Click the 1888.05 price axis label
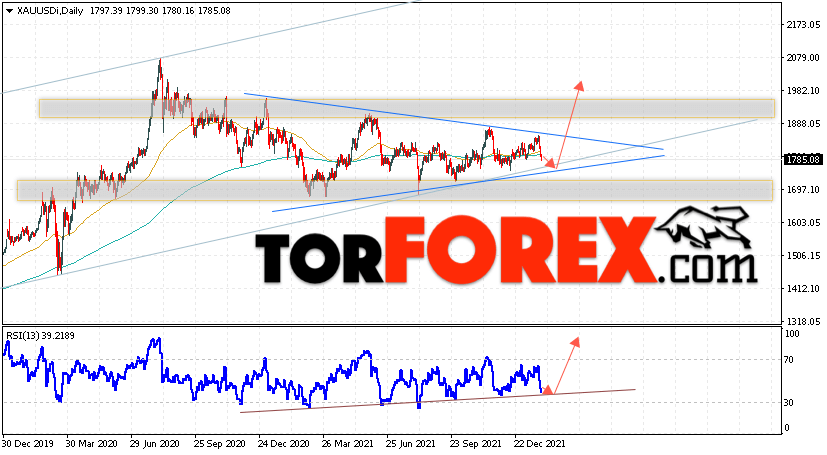Viewport: 827px width, 455px height. point(803,123)
